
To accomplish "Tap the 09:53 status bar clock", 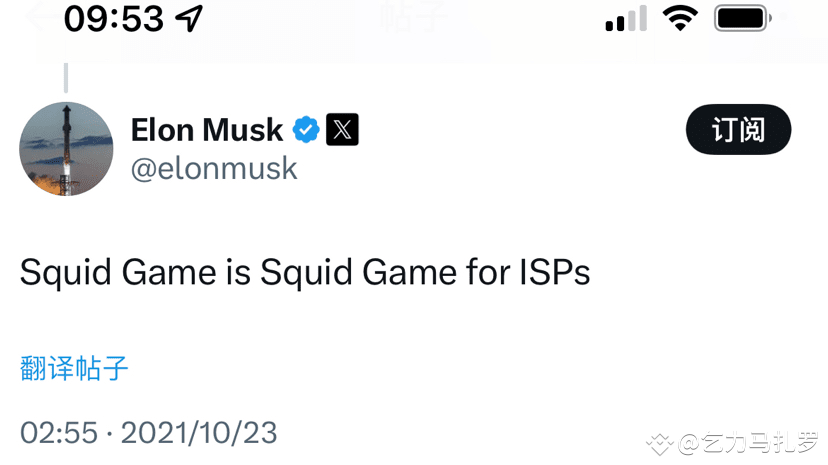I will pyautogui.click(x=113, y=18).
